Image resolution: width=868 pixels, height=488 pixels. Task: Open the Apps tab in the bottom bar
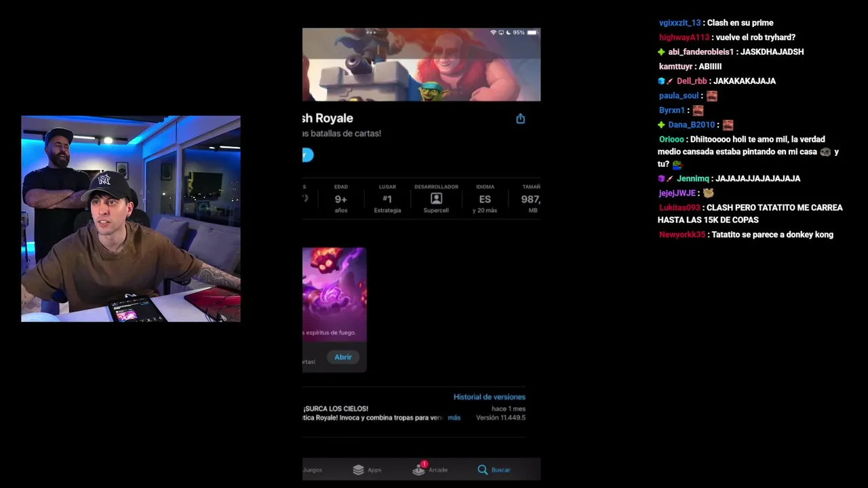[367, 470]
